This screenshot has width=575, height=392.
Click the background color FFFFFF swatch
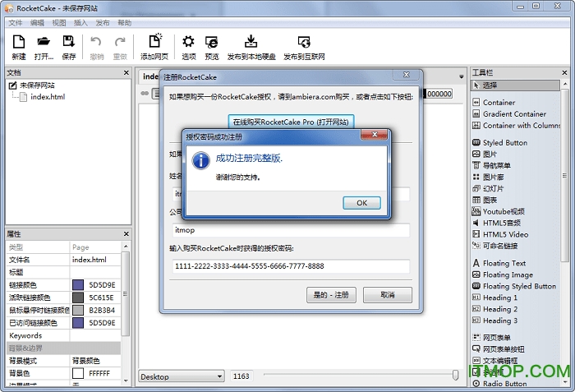78,373
